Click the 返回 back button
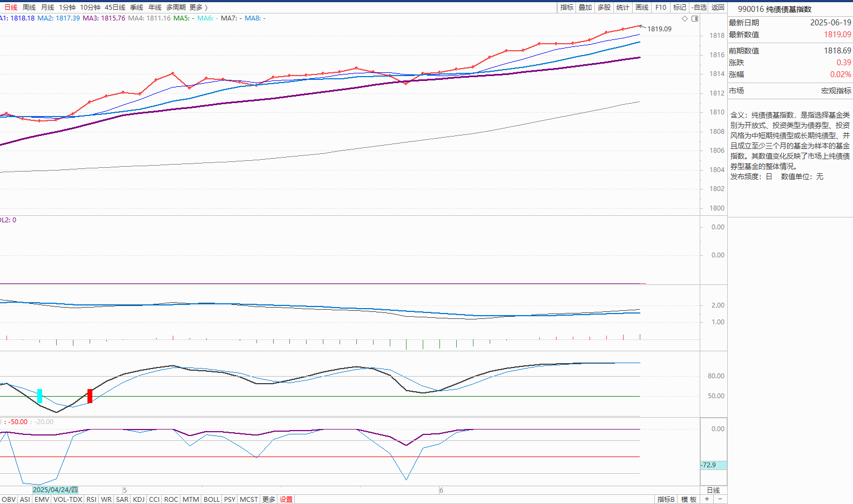Image resolution: width=853 pixels, height=504 pixels. click(718, 8)
